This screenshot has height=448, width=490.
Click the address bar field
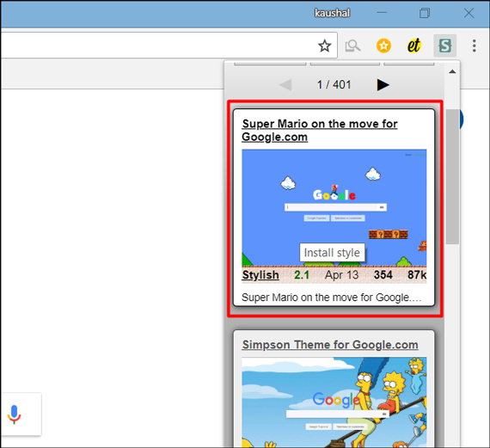[168, 46]
